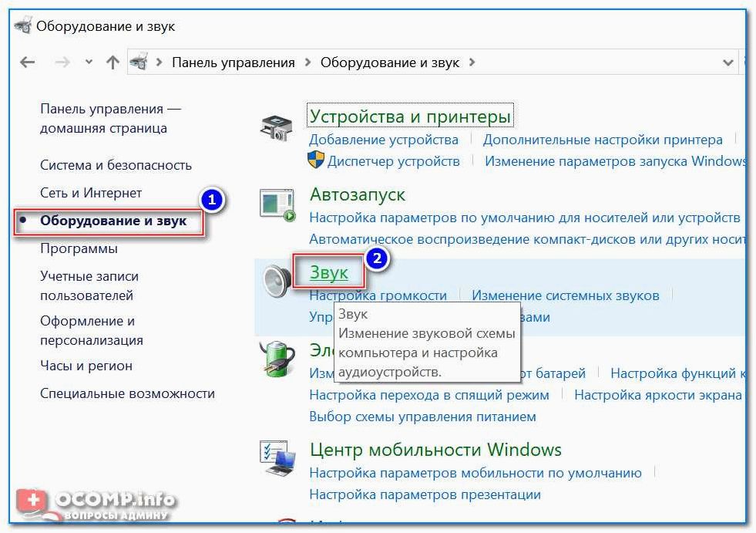The height and width of the screenshot is (533, 756).
Task: Open Специальные возможности category
Action: 127,393
